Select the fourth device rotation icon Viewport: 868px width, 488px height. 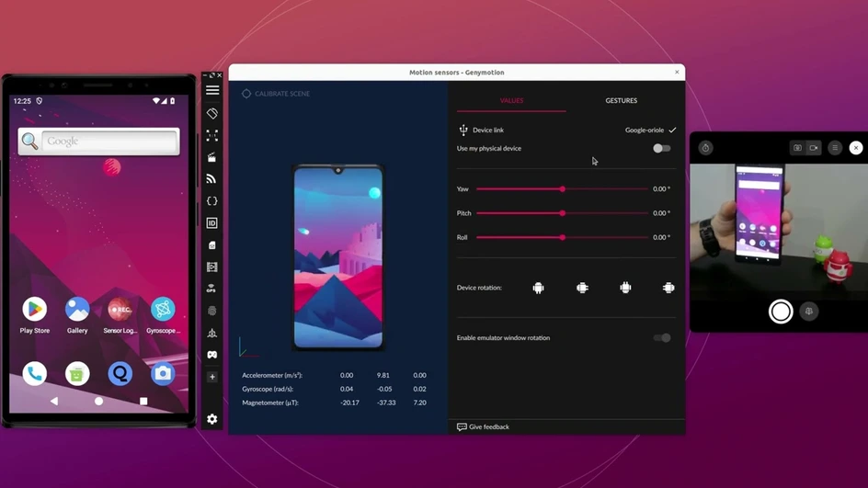668,288
